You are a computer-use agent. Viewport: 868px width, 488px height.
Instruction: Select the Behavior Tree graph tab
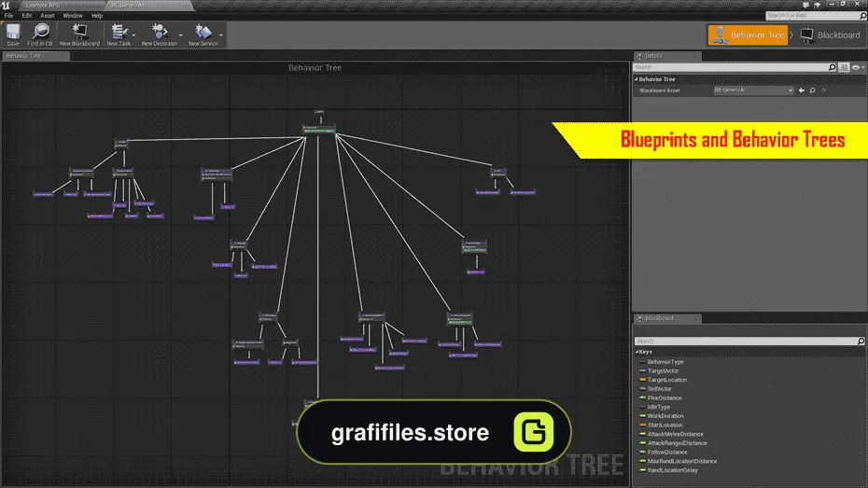pos(35,56)
